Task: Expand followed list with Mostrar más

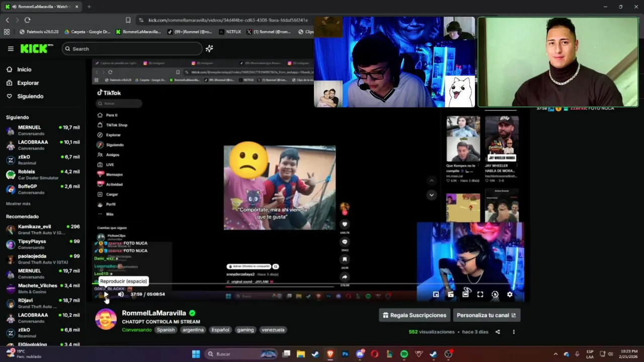Action: [18, 204]
